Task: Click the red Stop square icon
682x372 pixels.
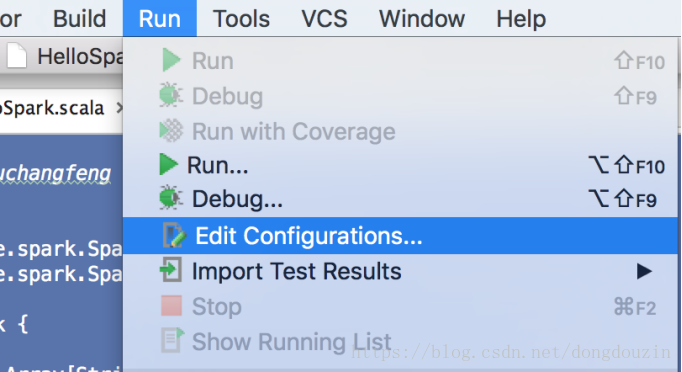Action: [x=171, y=306]
